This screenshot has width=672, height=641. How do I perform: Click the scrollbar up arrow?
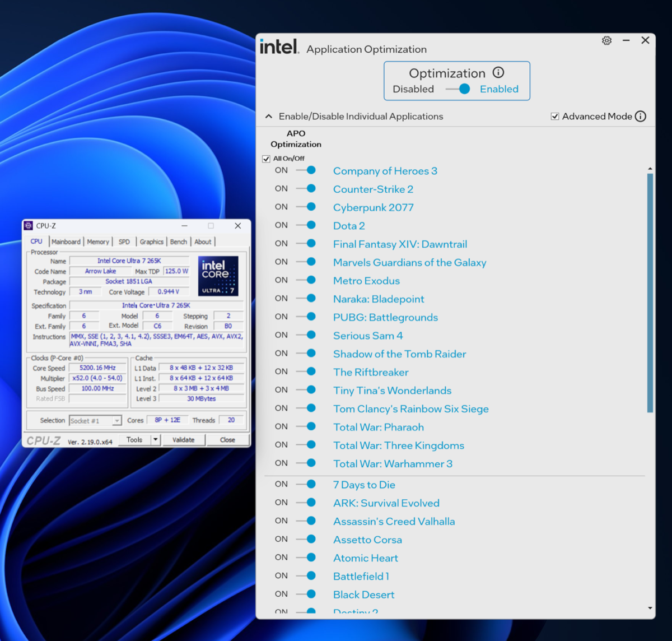pyautogui.click(x=650, y=168)
